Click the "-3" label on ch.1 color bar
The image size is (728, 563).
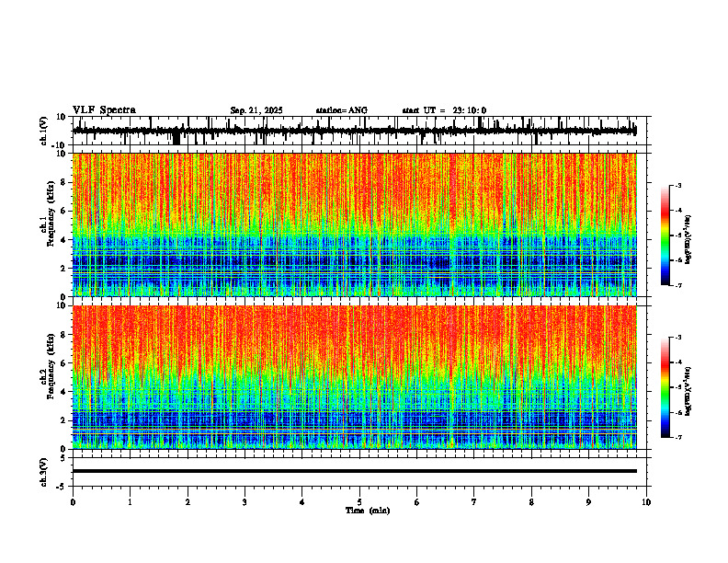tap(678, 185)
